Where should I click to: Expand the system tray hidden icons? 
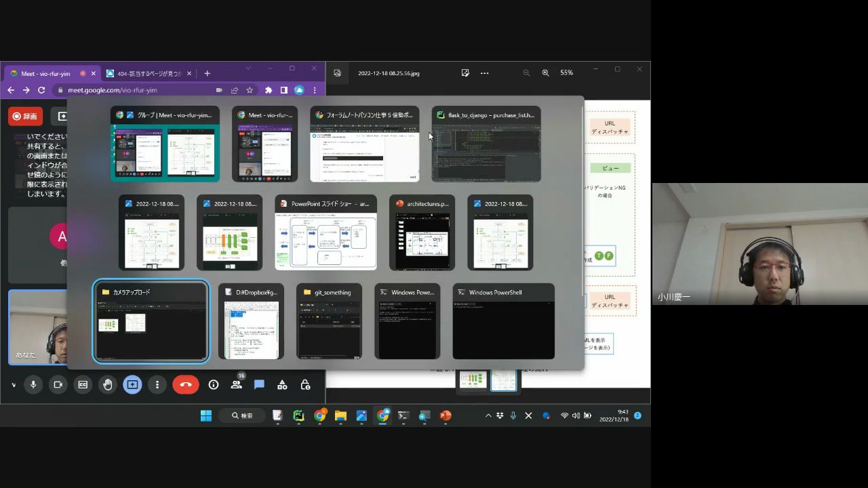click(488, 415)
